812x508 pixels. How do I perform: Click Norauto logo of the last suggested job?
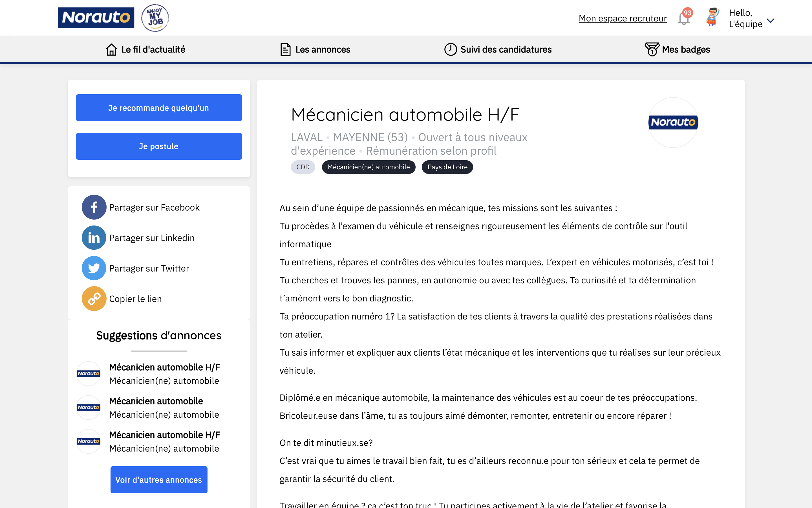[x=89, y=441]
